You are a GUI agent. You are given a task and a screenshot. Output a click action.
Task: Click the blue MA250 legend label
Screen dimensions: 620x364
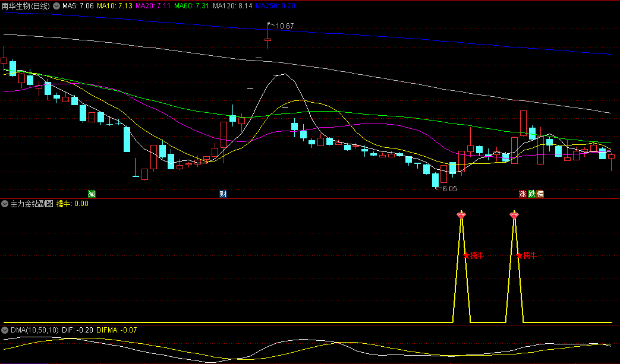point(275,6)
